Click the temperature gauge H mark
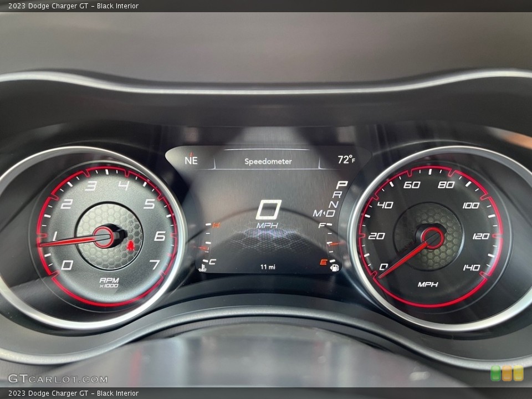Viewport: 532px width, 399px height. click(216, 226)
